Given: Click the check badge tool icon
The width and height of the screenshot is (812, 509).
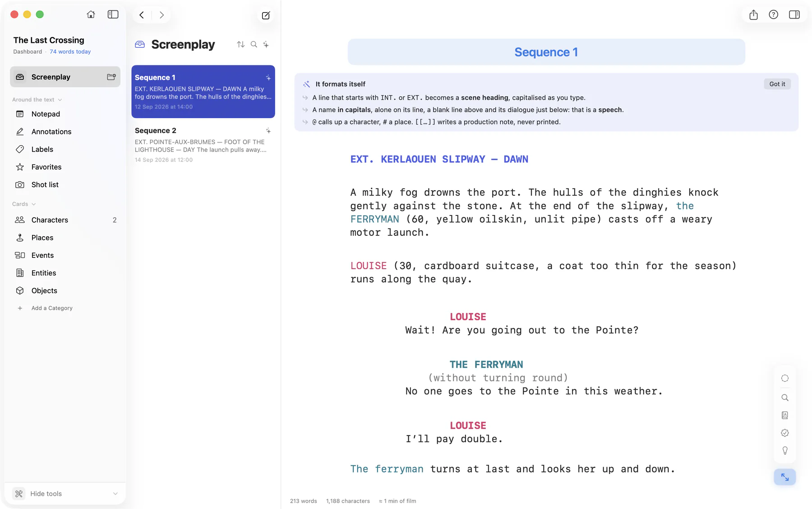Looking at the screenshot, I should pos(785,433).
